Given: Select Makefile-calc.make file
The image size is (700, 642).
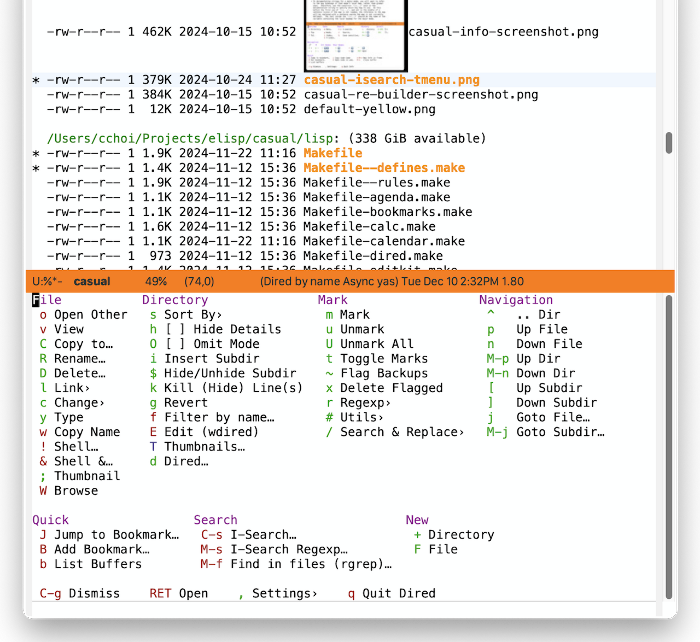Looking at the screenshot, I should pos(369,227).
